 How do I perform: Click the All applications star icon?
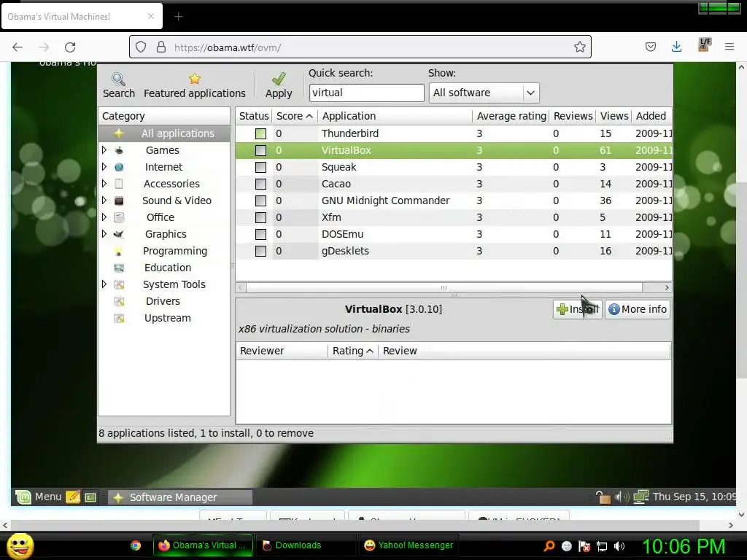[119, 133]
